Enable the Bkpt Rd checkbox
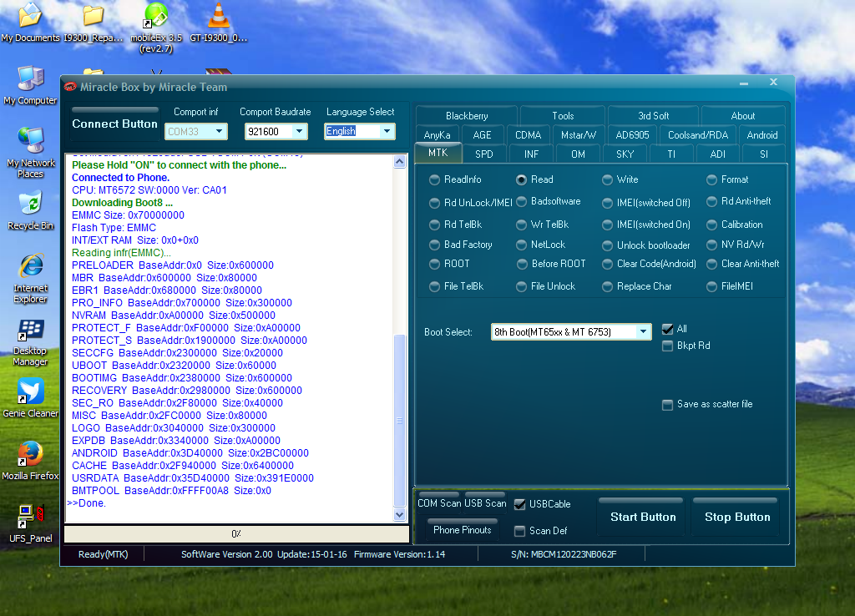Screen dimensions: 855x616 click(x=667, y=346)
